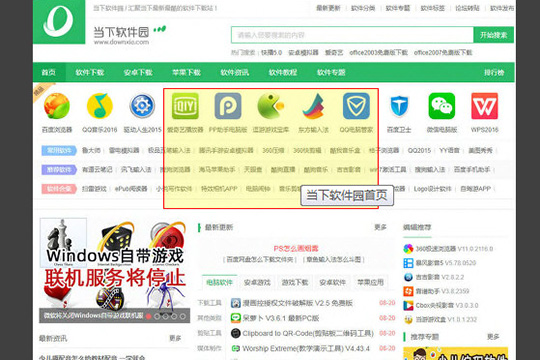The width and height of the screenshot is (540, 360).
Task: Click the icon beside Clipboard to QR-Code
Action: point(236,333)
